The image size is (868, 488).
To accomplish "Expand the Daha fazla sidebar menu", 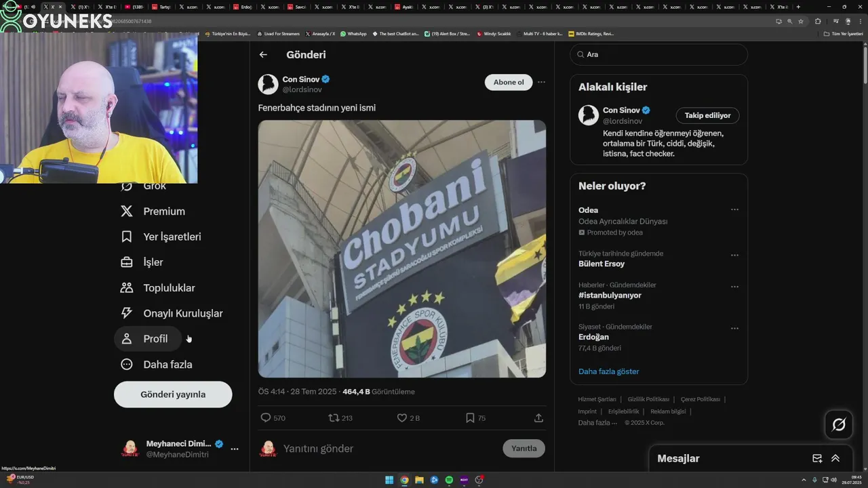I will (167, 365).
